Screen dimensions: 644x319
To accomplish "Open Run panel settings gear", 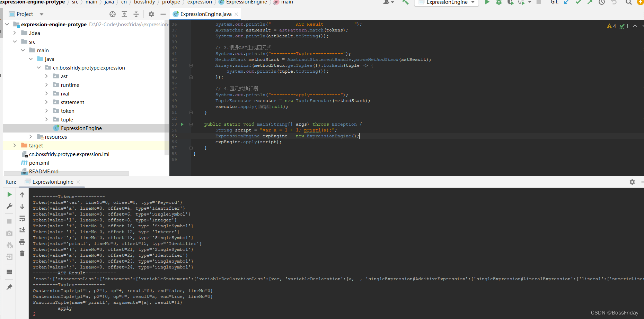I will click(x=632, y=182).
